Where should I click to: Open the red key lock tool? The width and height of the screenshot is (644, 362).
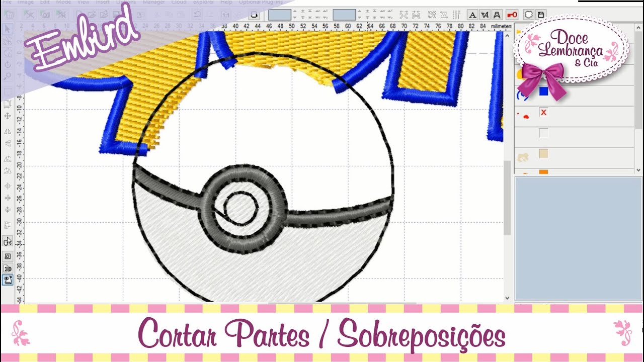coord(512,15)
